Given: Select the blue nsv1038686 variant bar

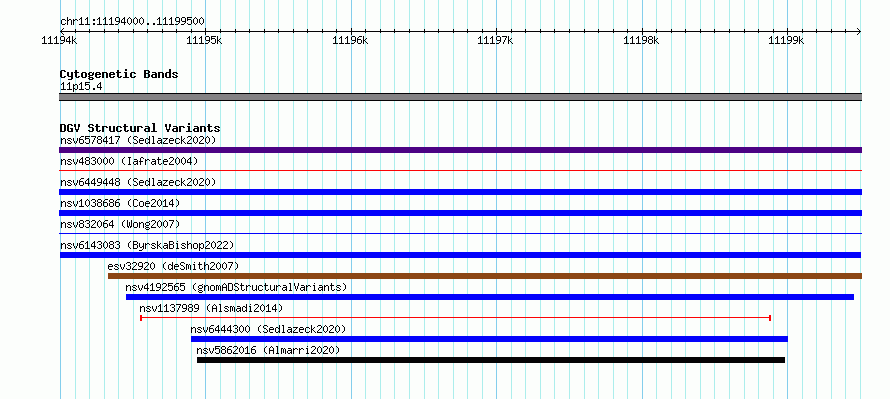Looking at the screenshot, I should [x=460, y=213].
